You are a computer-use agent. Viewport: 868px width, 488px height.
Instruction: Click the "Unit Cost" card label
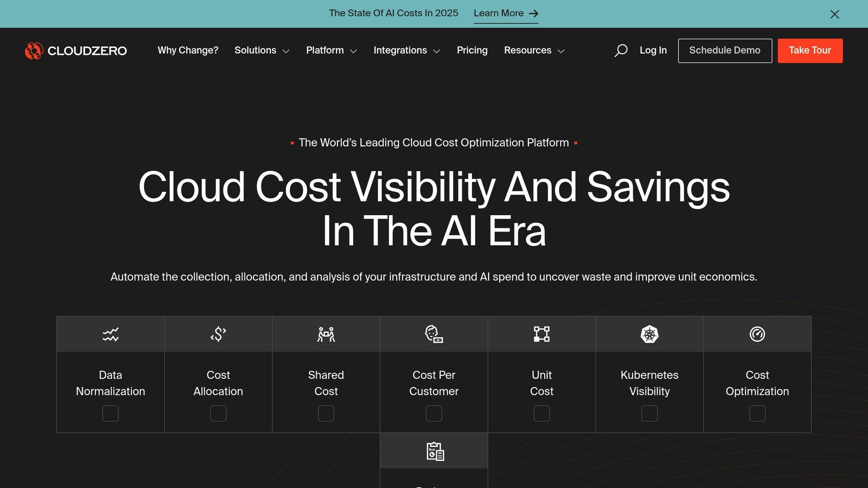542,383
